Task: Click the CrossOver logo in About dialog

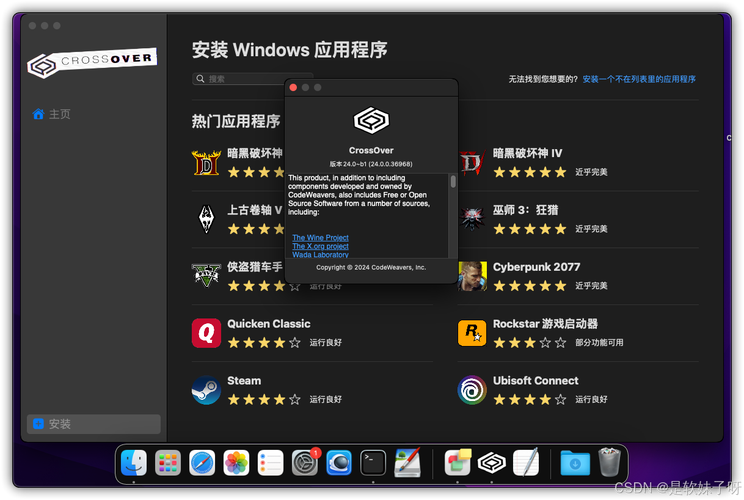Action: 371,120
